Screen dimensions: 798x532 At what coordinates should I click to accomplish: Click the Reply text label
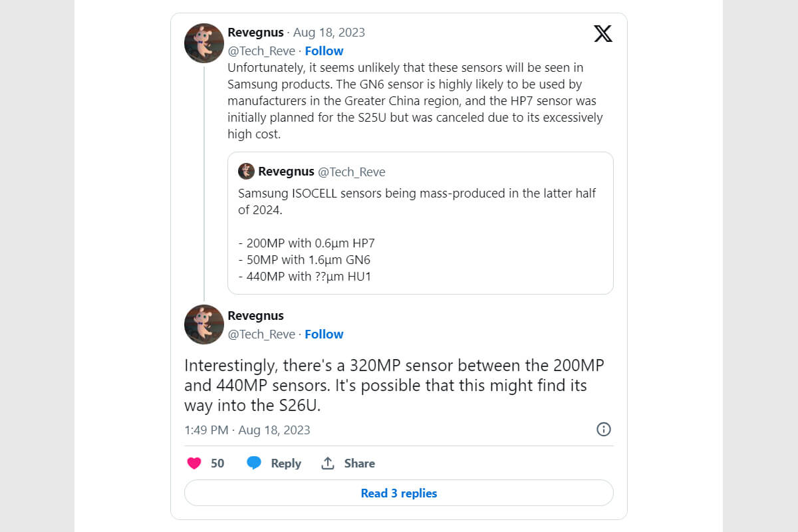(286, 464)
